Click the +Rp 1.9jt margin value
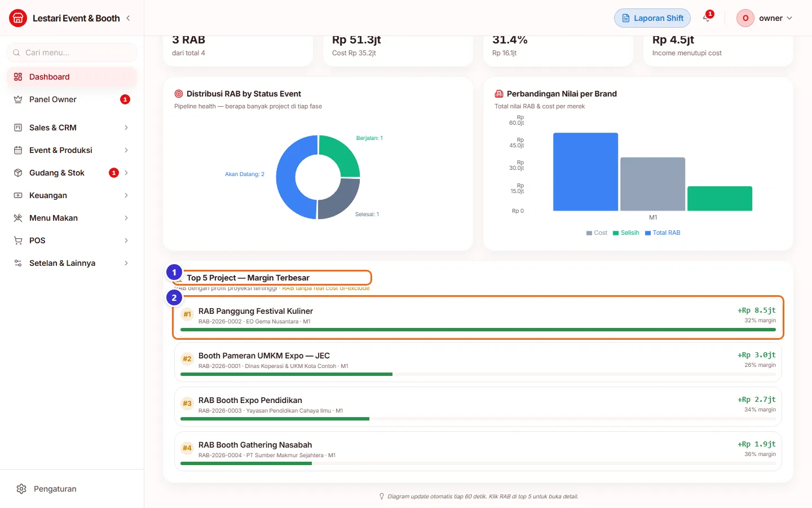The width and height of the screenshot is (812, 508). pos(757,444)
